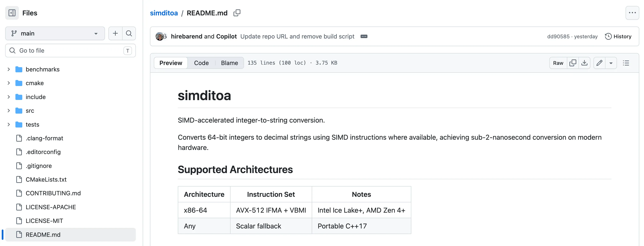Click the 'Any' architecture table cell

coord(204,226)
